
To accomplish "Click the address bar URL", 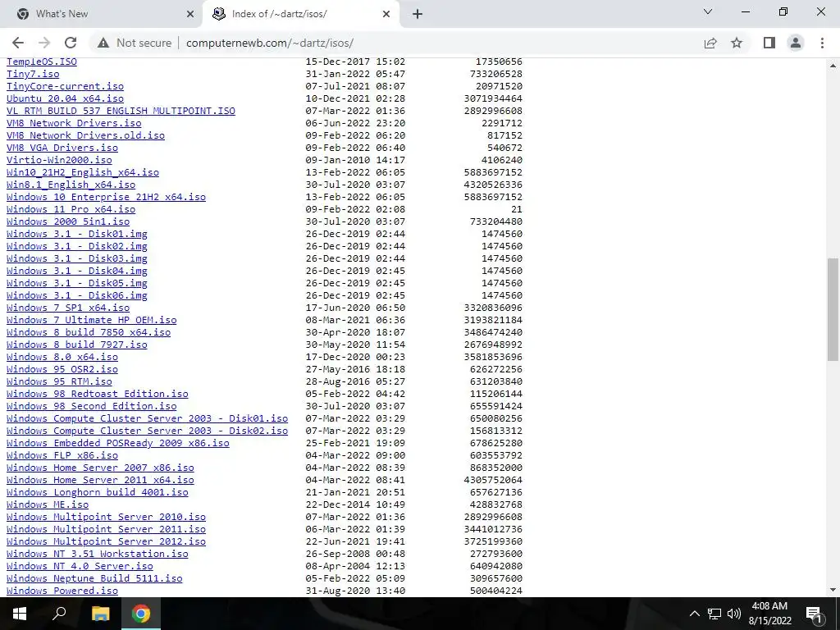I will click(x=270, y=43).
